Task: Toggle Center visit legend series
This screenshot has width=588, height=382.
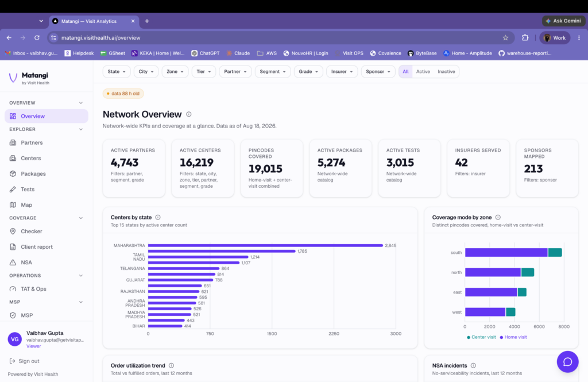Action: coord(481,337)
